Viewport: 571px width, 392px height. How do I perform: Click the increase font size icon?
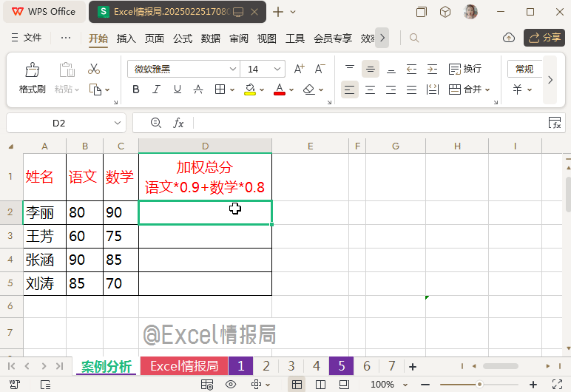click(x=300, y=69)
